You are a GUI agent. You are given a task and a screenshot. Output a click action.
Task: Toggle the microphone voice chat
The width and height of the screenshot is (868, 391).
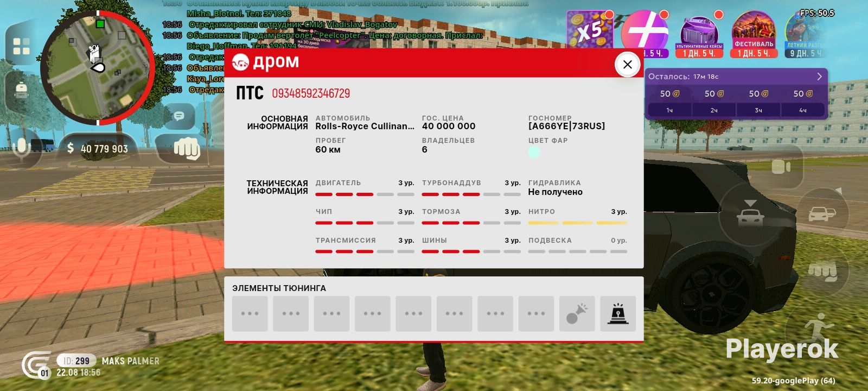point(22,148)
